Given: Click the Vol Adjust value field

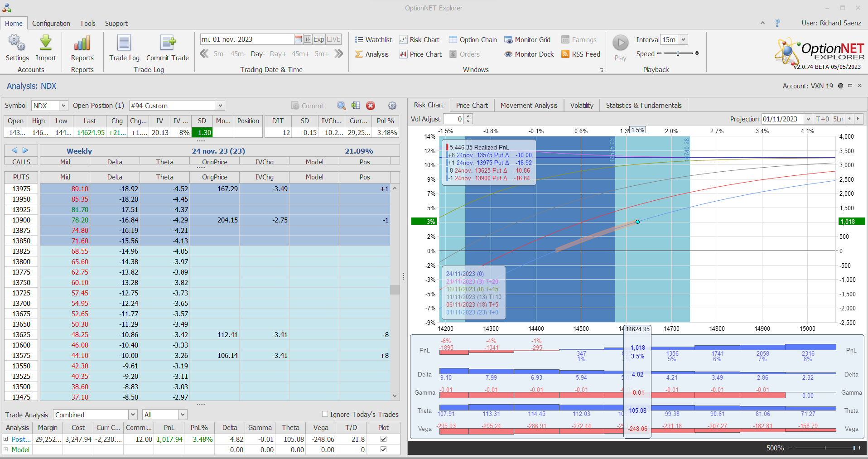Looking at the screenshot, I should point(453,119).
